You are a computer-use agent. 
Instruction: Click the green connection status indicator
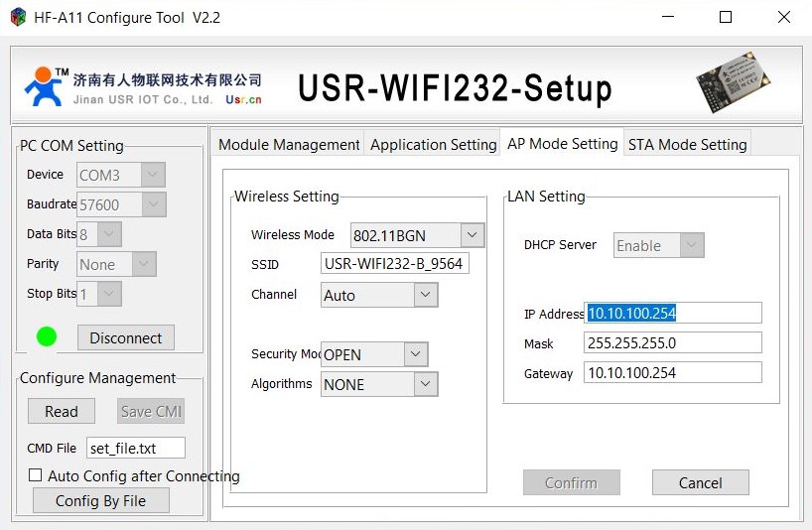click(47, 336)
